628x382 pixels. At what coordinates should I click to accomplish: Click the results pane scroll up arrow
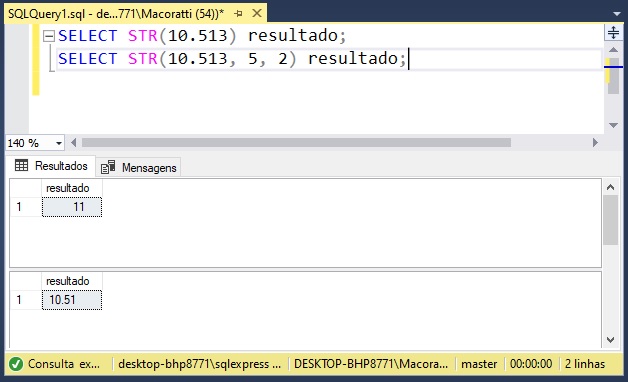tap(610, 187)
